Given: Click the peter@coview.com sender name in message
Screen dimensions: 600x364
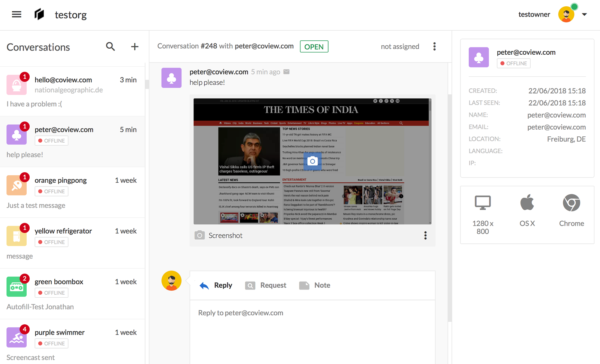Looking at the screenshot, I should pos(219,72).
